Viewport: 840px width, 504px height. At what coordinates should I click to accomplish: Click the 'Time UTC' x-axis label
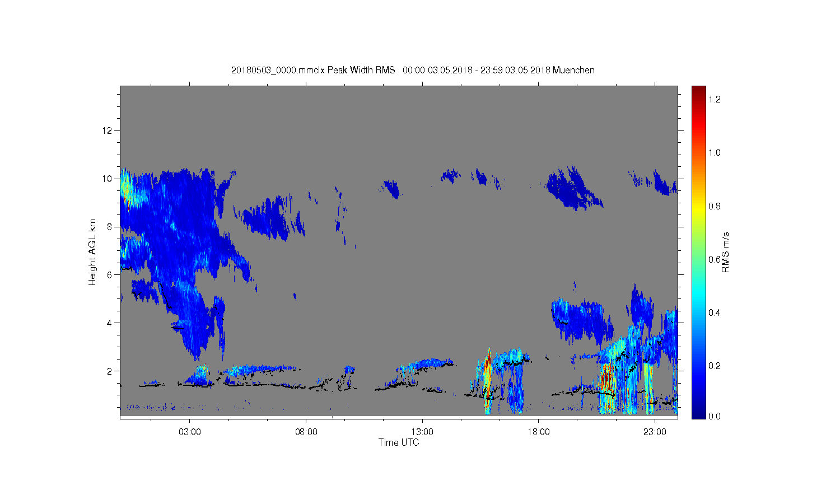(399, 442)
